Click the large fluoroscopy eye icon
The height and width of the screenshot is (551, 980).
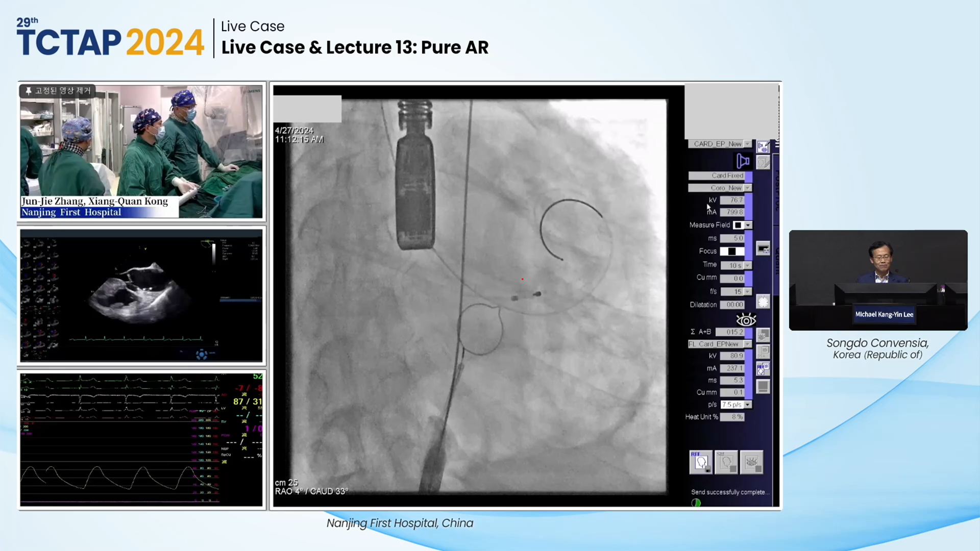[x=746, y=320]
